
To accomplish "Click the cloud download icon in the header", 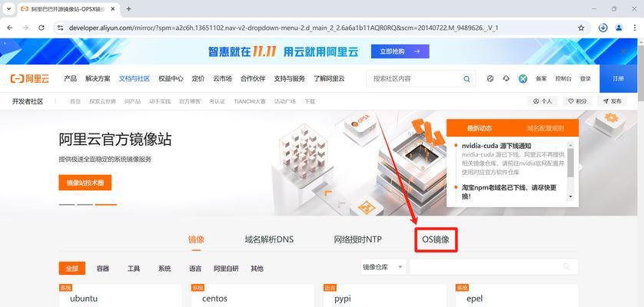I will pyautogui.click(x=506, y=78).
